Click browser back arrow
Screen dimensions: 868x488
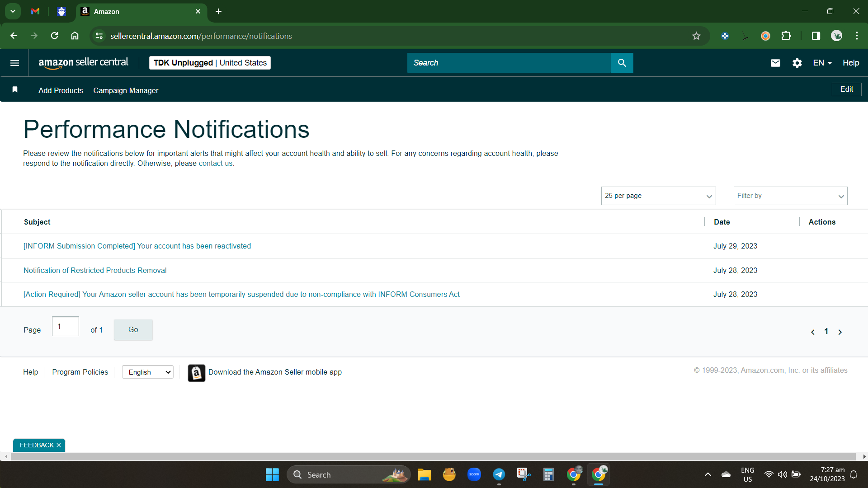[14, 36]
